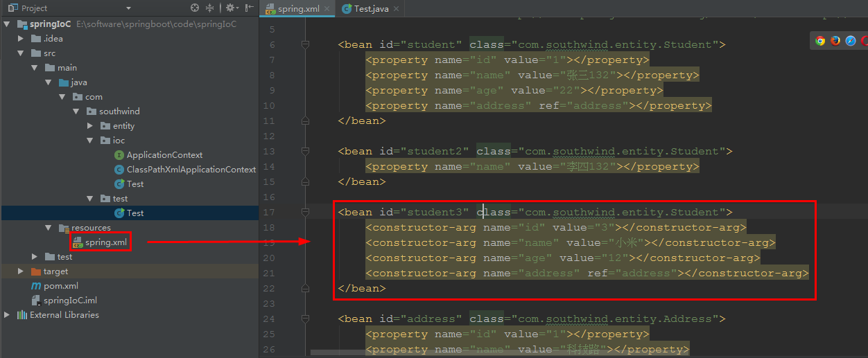Open the Project panel settings gear

coord(229,8)
